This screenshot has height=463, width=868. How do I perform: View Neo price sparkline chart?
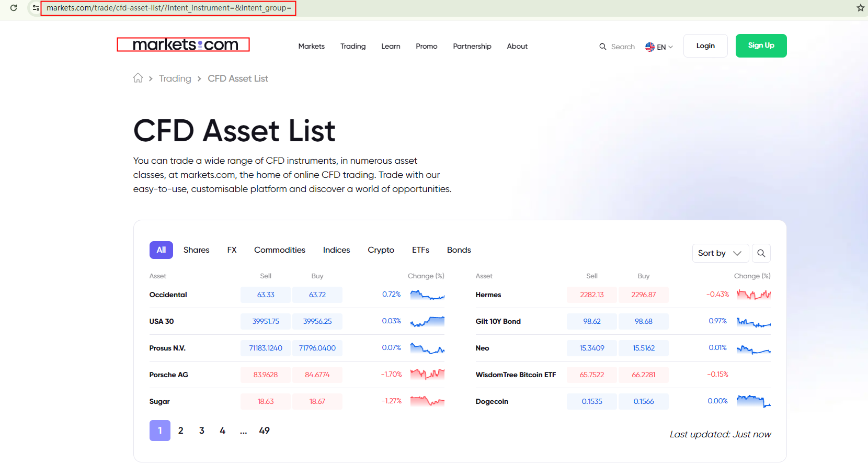pyautogui.click(x=753, y=348)
